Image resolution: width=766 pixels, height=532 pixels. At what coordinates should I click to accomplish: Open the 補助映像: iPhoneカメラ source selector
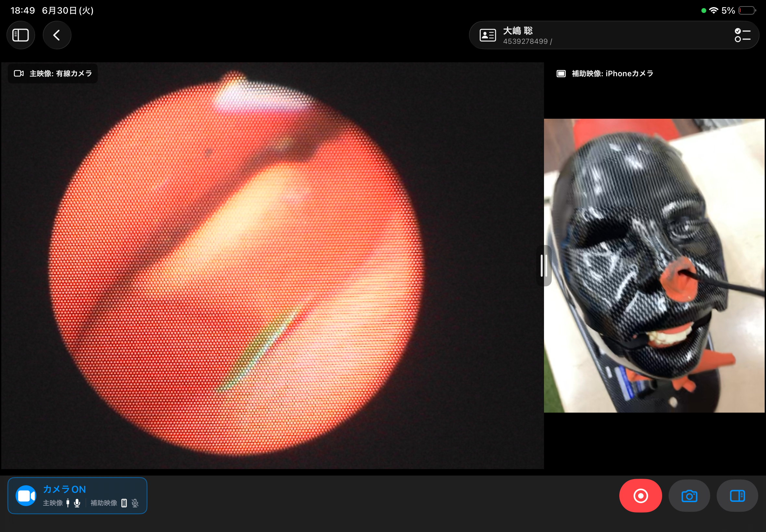click(x=605, y=73)
